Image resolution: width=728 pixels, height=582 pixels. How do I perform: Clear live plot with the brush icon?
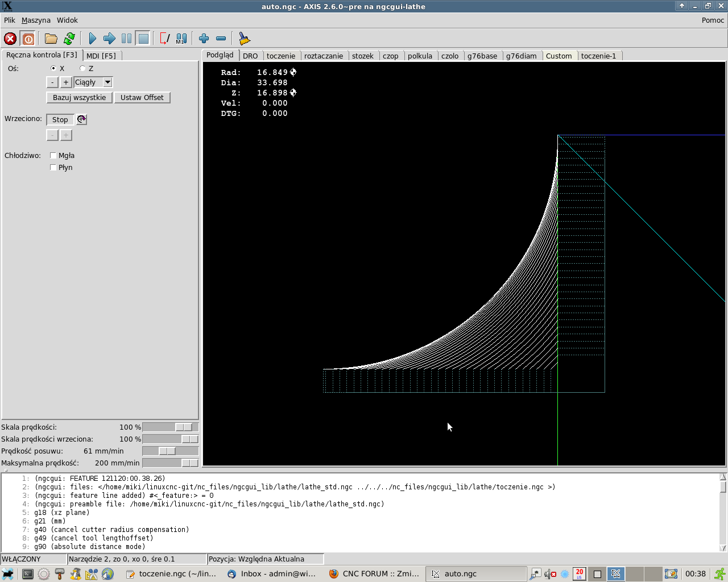tap(244, 39)
